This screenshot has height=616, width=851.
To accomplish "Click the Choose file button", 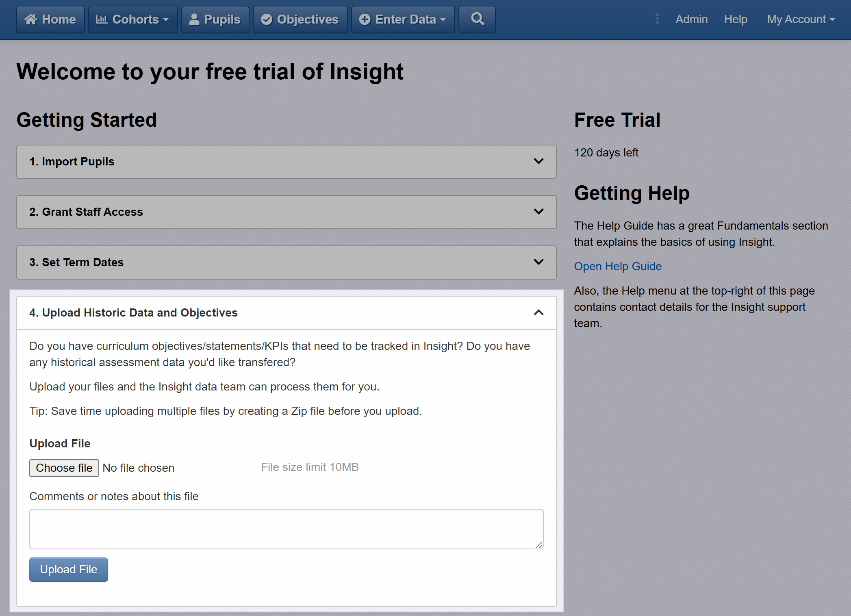I will pos(64,468).
